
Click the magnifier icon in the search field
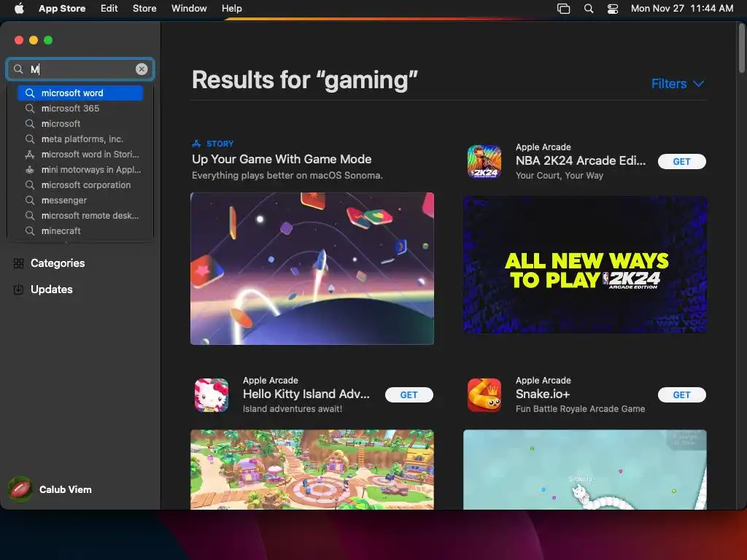[x=18, y=69]
